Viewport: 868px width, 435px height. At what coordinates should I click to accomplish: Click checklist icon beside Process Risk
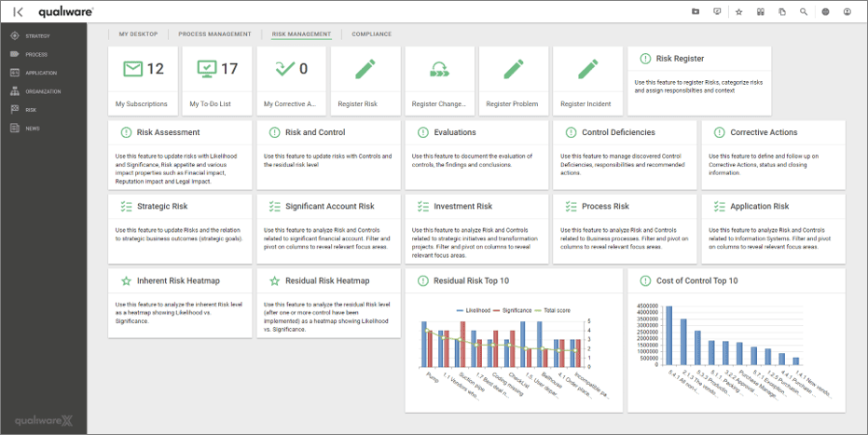tap(571, 206)
